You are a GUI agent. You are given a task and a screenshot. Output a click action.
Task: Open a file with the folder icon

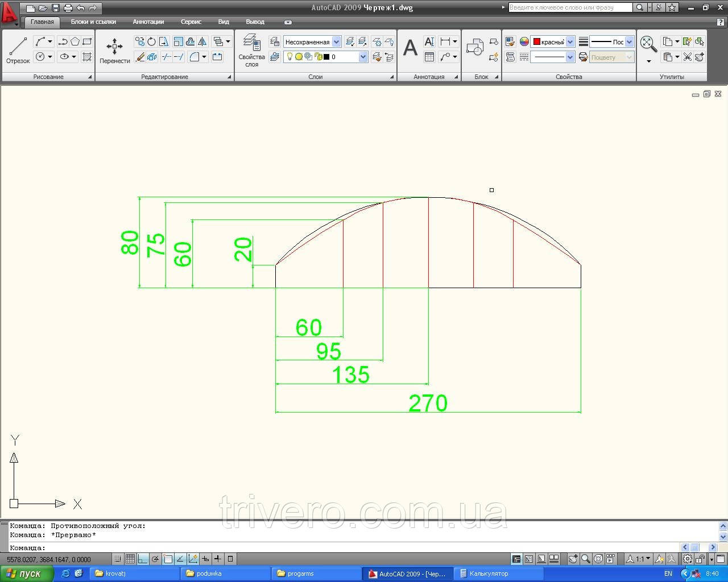click(43, 8)
